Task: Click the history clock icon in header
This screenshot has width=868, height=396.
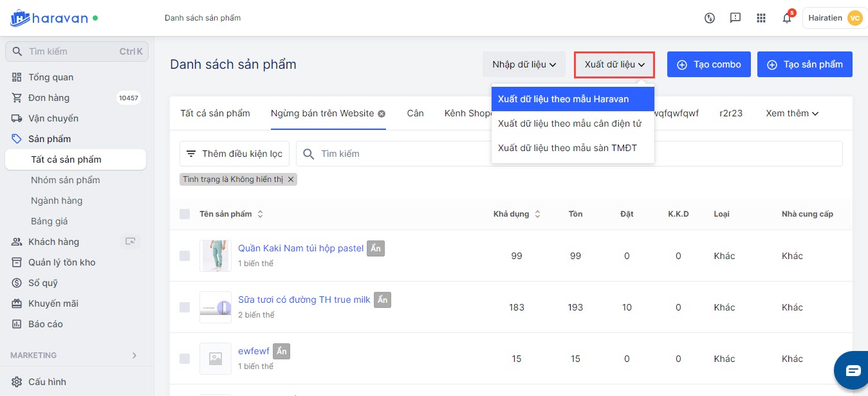Action: [x=710, y=18]
